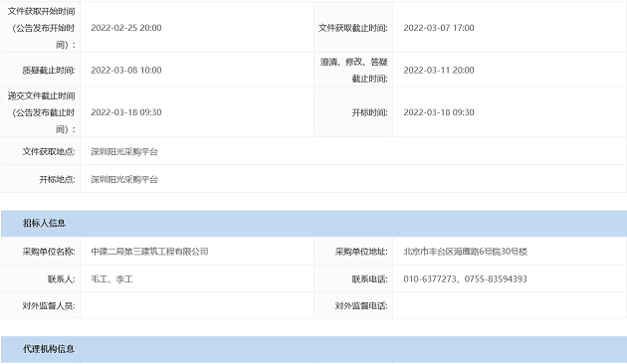
Task: Click the 开标地点 value 深圳阳光采购平台
Action: click(x=124, y=179)
